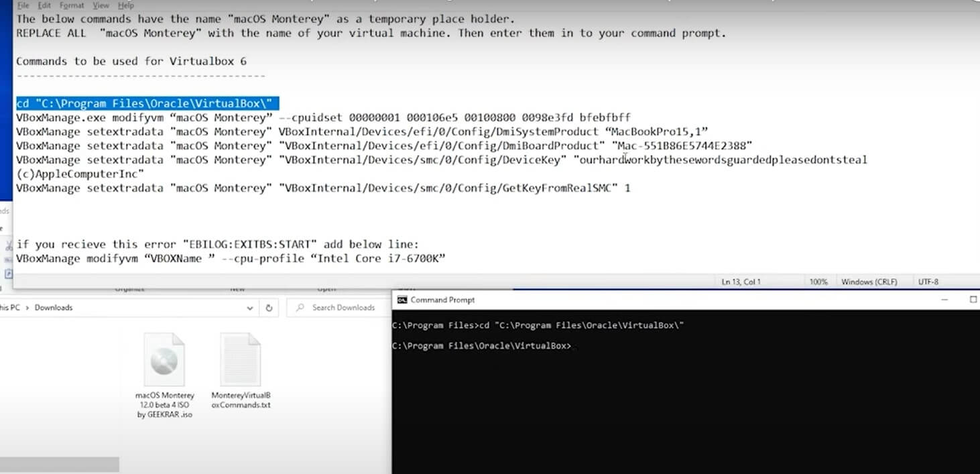Open the View menu in Notepad
The height and width of the screenshot is (474, 980).
pyautogui.click(x=101, y=5)
